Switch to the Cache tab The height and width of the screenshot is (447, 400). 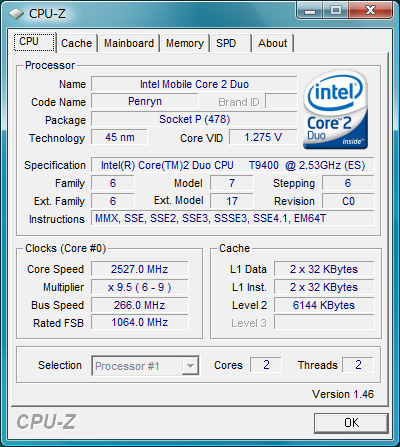pyautogui.click(x=76, y=43)
